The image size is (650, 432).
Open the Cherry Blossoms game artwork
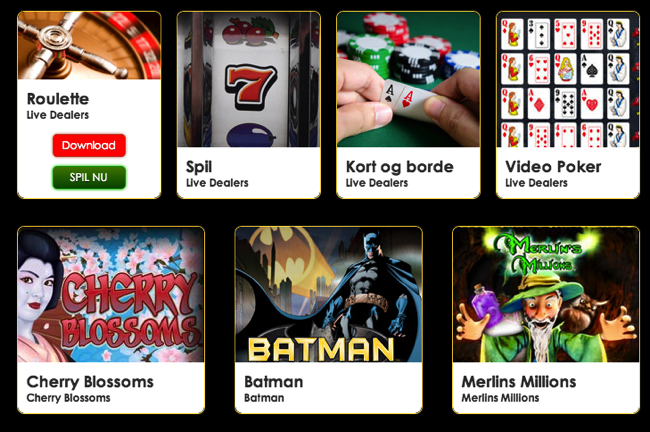coord(111,295)
